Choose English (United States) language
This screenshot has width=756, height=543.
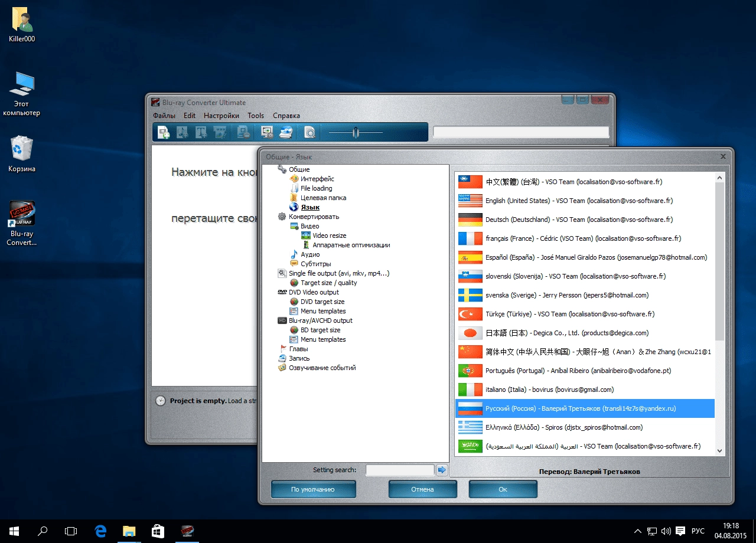(x=585, y=201)
